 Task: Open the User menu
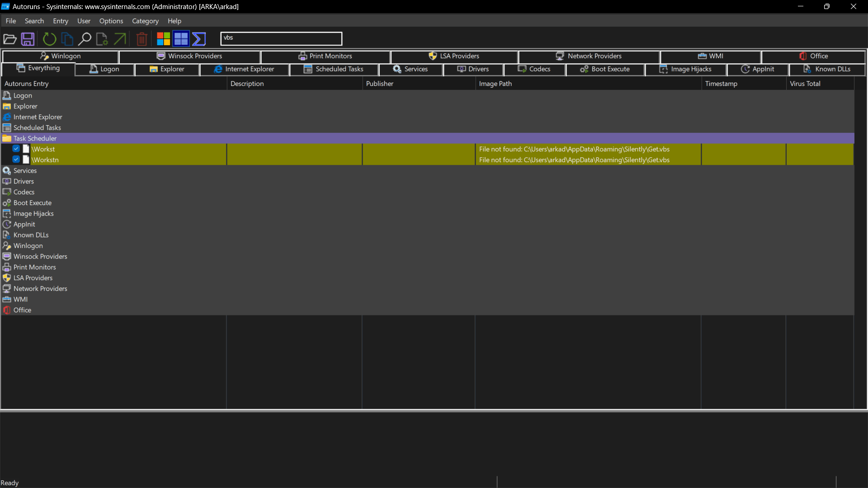[x=84, y=21]
